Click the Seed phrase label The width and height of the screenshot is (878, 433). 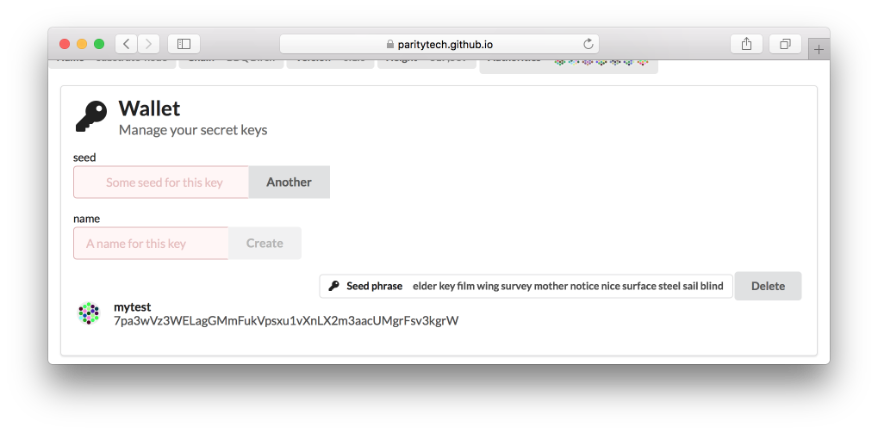[x=374, y=286]
